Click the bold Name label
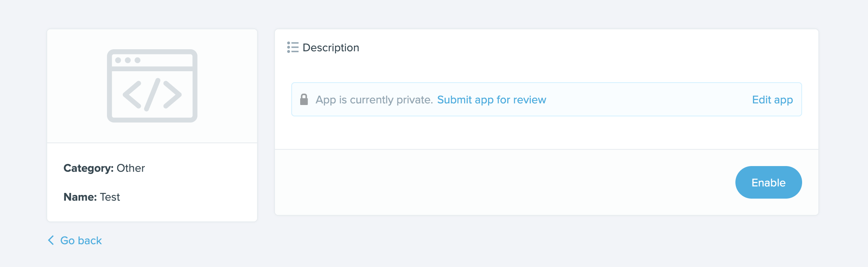Screen dimensions: 868x267 [x=80, y=197]
